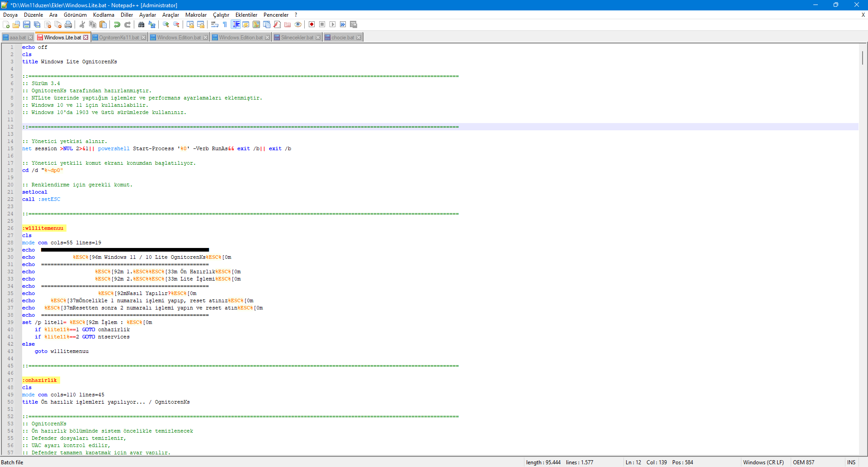Toggle Document Map panel

pyautogui.click(x=256, y=24)
